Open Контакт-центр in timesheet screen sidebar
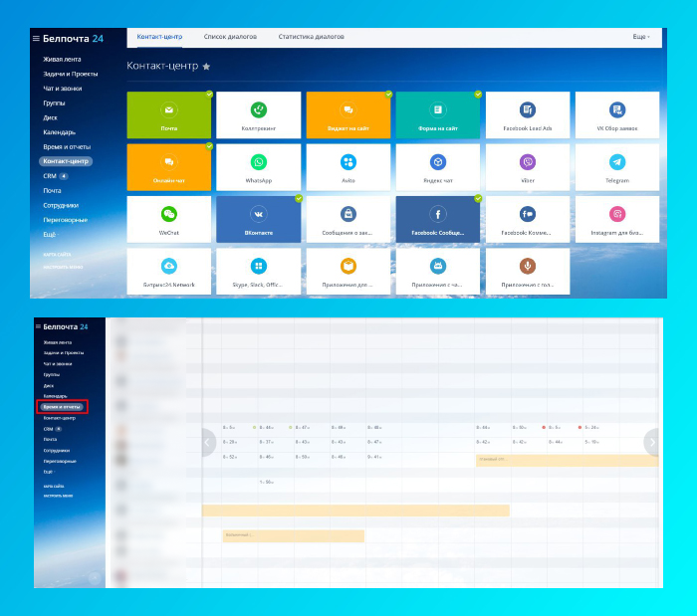697x616 pixels. pyautogui.click(x=60, y=418)
